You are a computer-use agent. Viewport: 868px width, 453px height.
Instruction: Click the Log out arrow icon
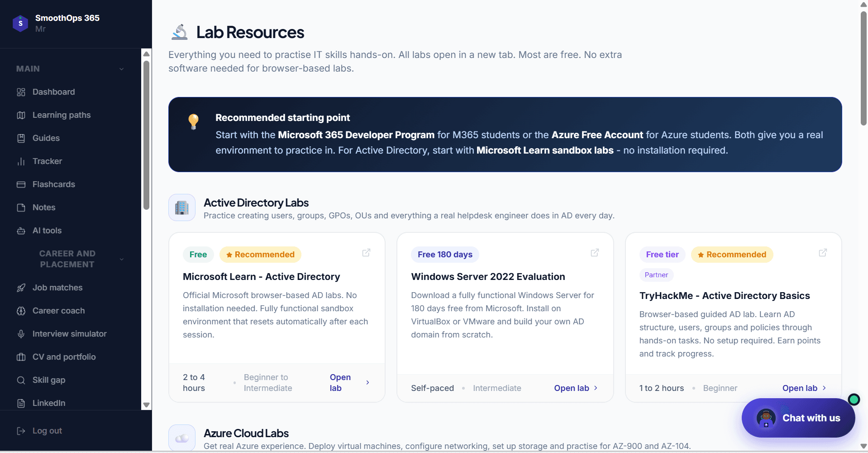point(21,431)
